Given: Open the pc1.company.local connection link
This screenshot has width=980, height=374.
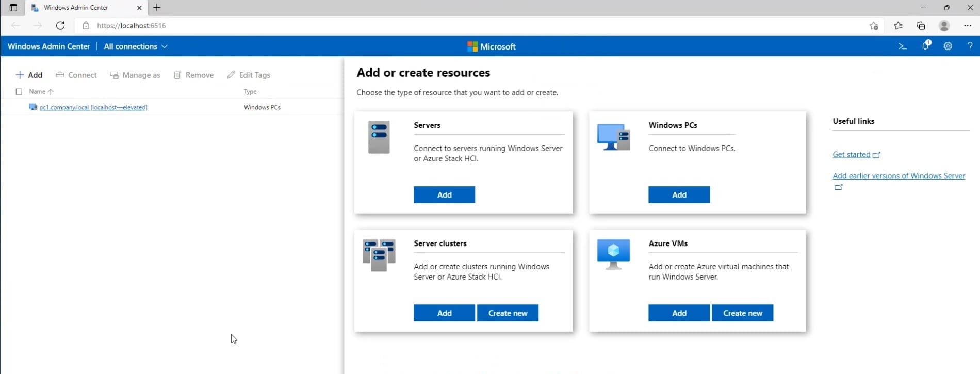Looking at the screenshot, I should (x=93, y=107).
